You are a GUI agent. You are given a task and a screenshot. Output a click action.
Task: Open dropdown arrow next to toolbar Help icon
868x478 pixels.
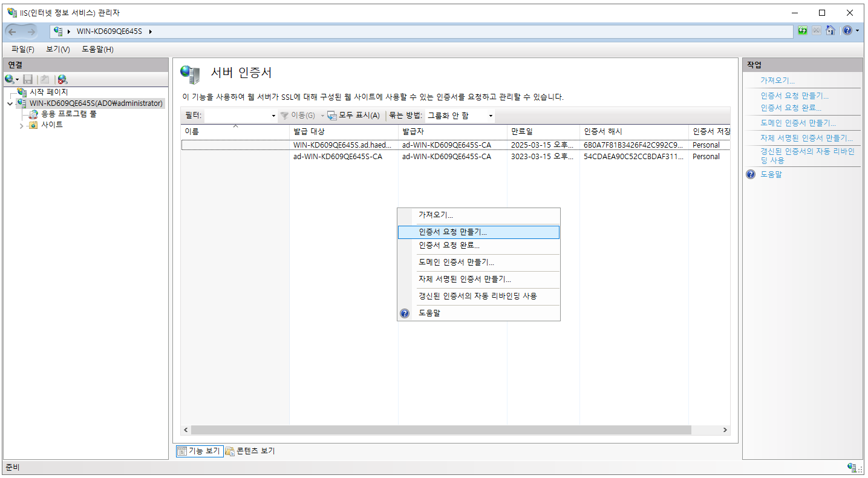(x=857, y=31)
